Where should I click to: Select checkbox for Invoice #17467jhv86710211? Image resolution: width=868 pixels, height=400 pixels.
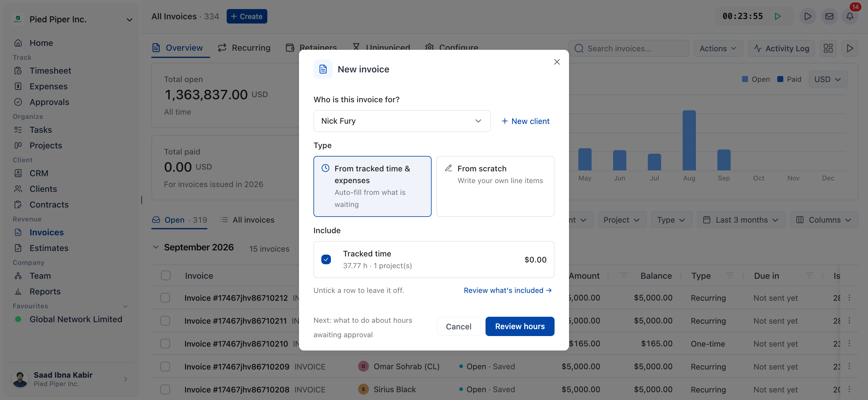click(165, 321)
